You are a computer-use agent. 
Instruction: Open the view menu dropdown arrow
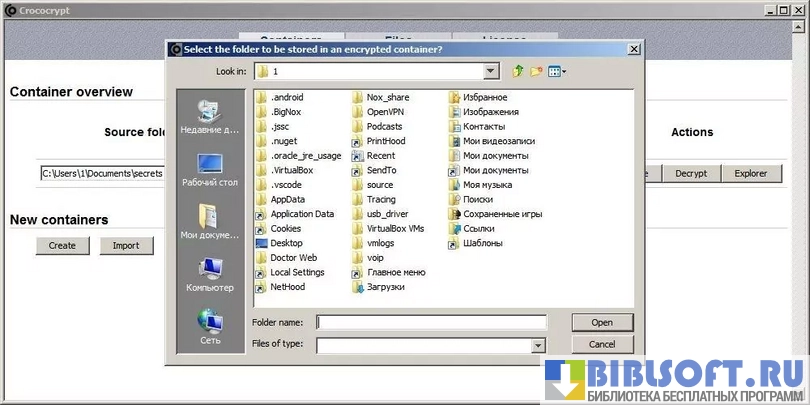pyautogui.click(x=564, y=71)
